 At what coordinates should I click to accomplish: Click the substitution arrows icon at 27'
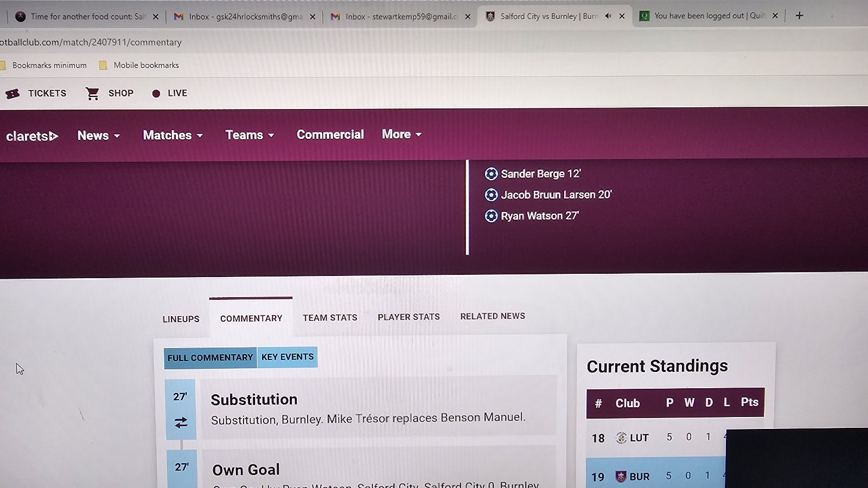(x=181, y=422)
